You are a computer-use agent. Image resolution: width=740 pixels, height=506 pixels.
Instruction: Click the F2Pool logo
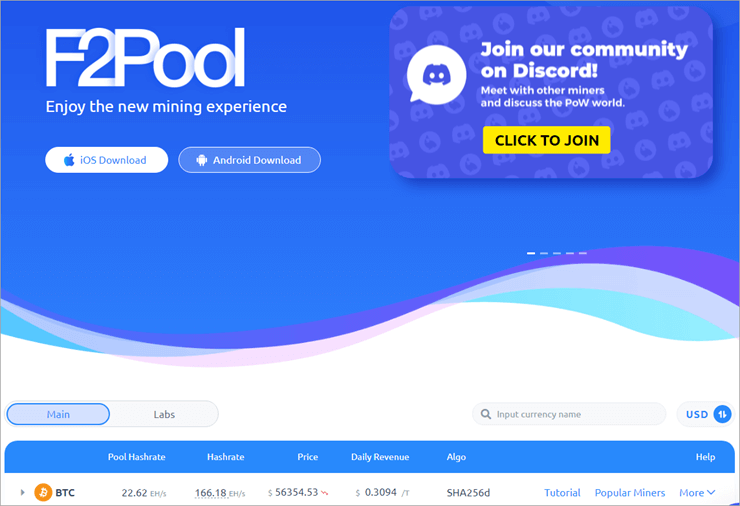coord(145,58)
